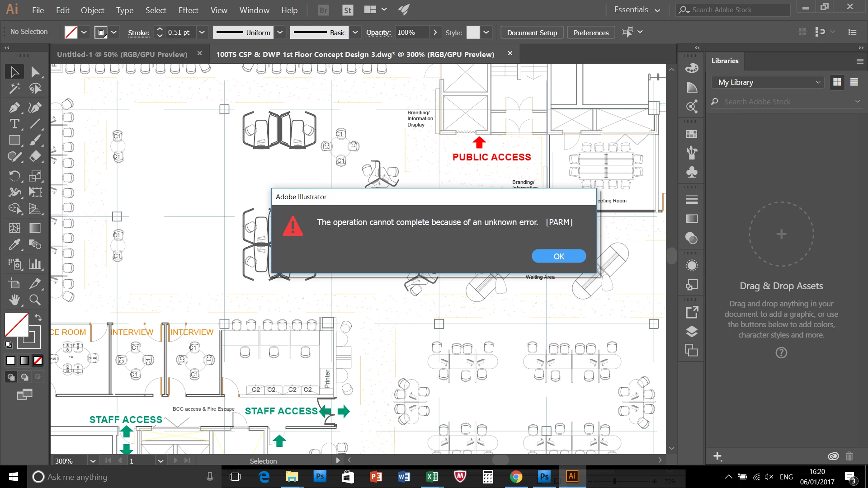This screenshot has width=868, height=488.
Task: Click the Document Setup button
Action: [532, 33]
